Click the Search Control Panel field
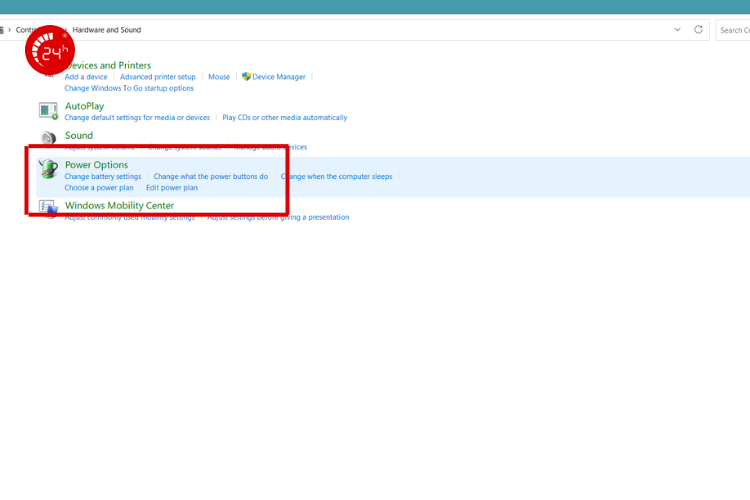 [x=733, y=30]
